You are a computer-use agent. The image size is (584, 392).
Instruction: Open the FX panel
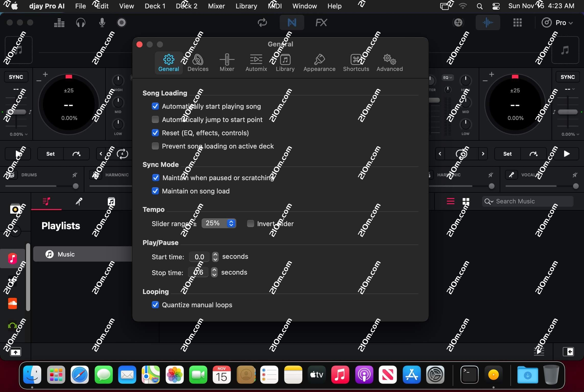click(321, 22)
